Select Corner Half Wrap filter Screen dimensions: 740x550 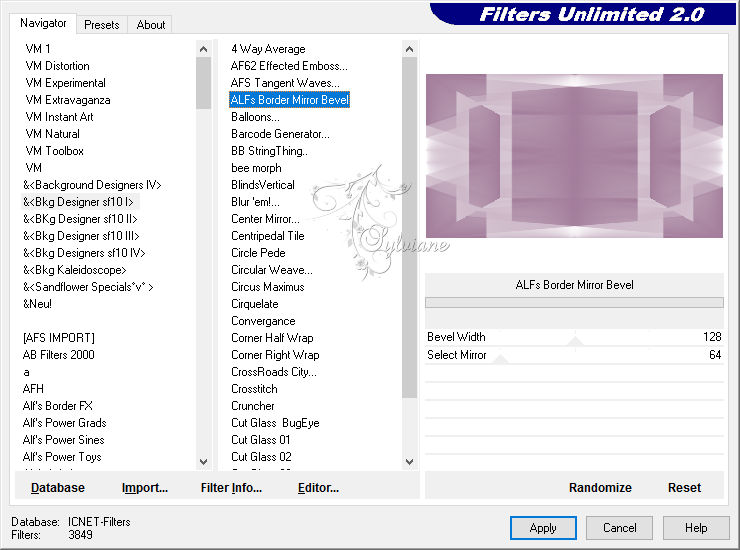(x=272, y=338)
